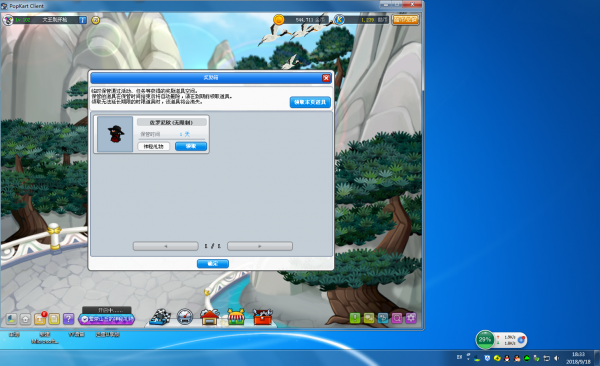
Task: Open the purple gear settings icon
Action: 411,318
